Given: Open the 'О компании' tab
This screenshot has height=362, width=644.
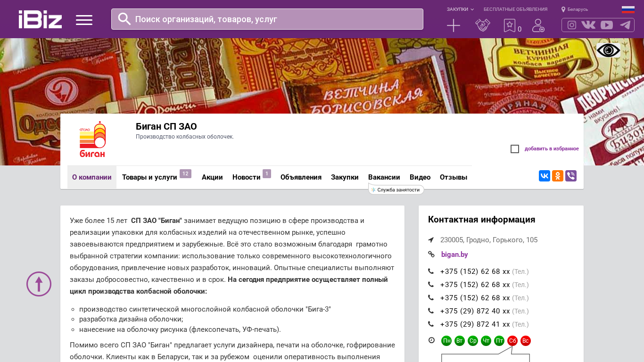Looking at the screenshot, I should tap(92, 177).
